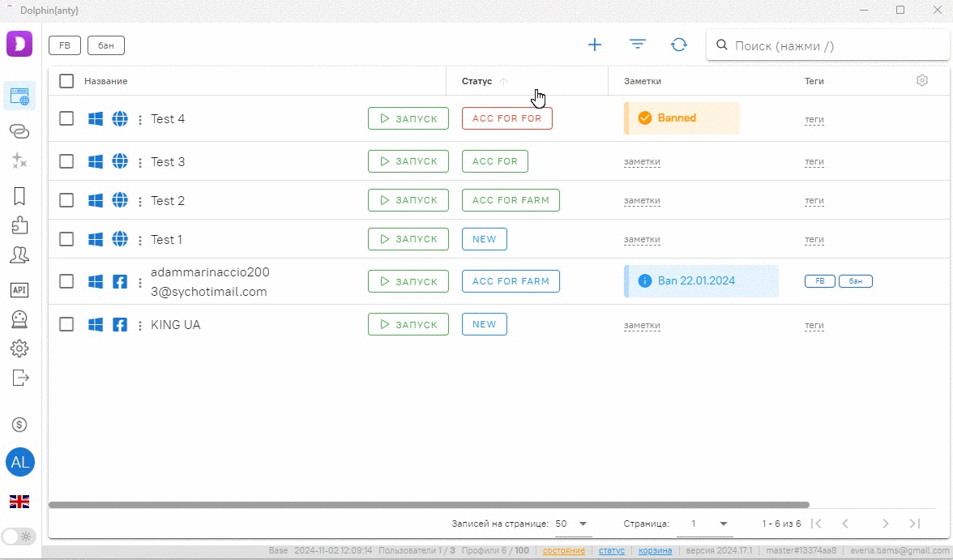Open the refresh profiles icon on toolbar
Screen dimensions: 953x560
click(679, 45)
